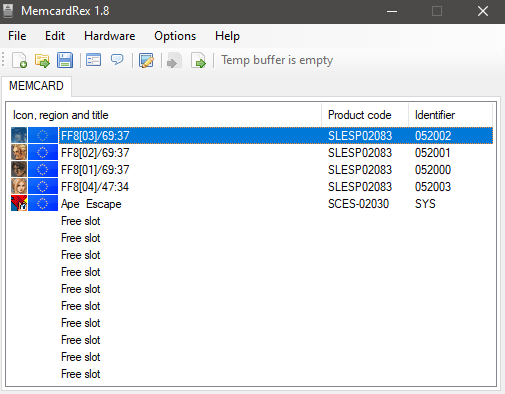505x394 pixels.
Task: Click the Export save toolbar icon
Action: point(199,61)
